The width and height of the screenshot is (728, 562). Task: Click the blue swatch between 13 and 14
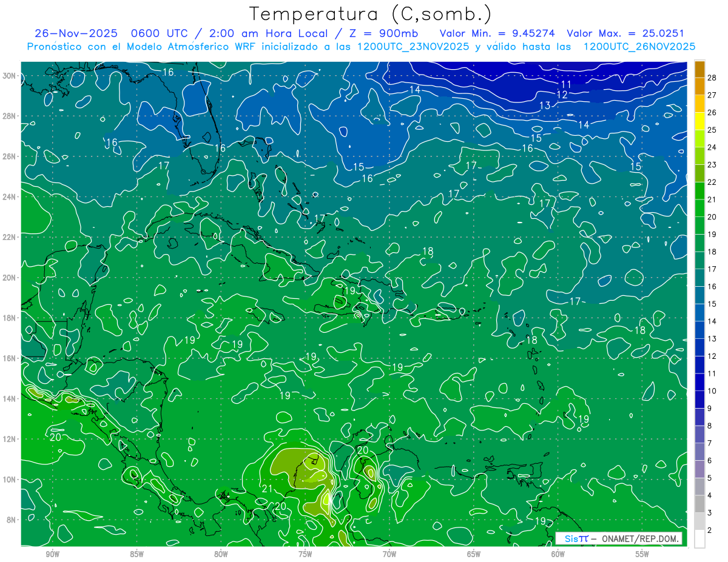699,330
